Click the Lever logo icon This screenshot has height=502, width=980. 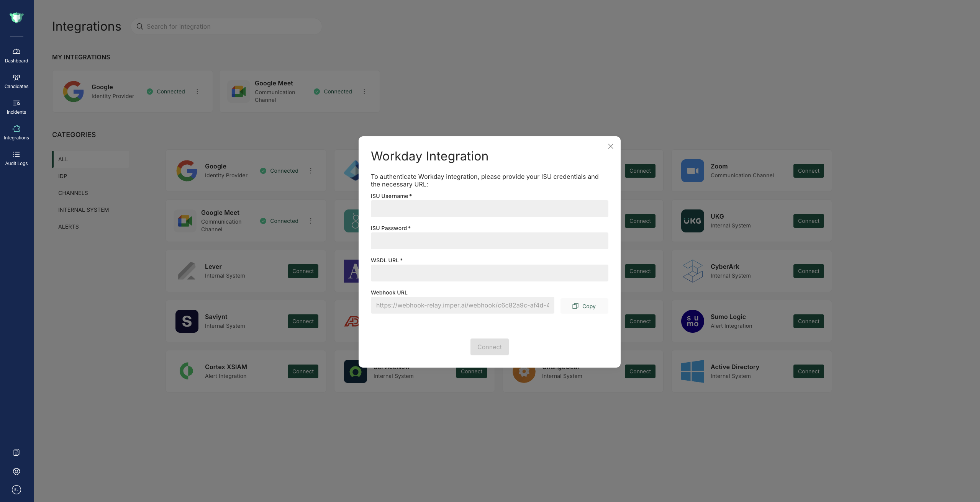tap(187, 271)
